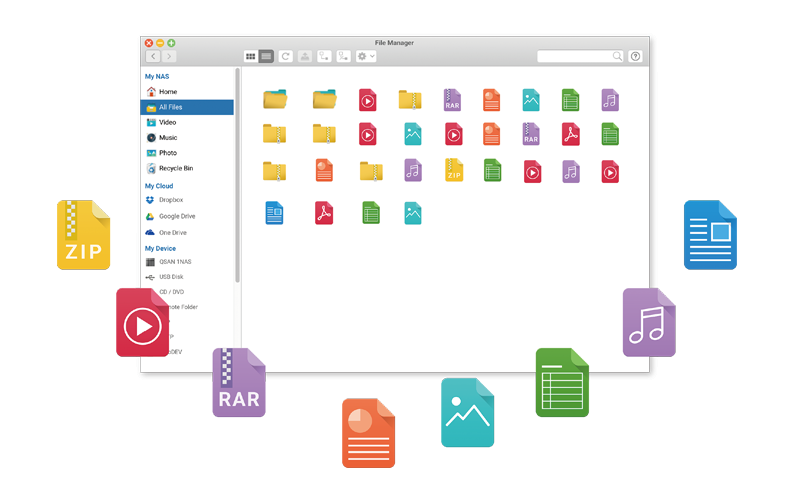The height and width of the screenshot is (500, 795).
Task: Select the zipped folder in the first row
Action: click(410, 100)
